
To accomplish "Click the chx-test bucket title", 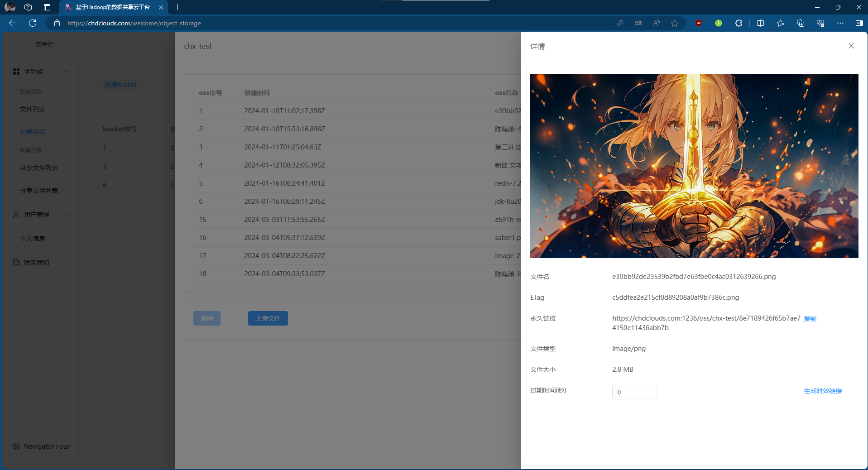I will (198, 46).
